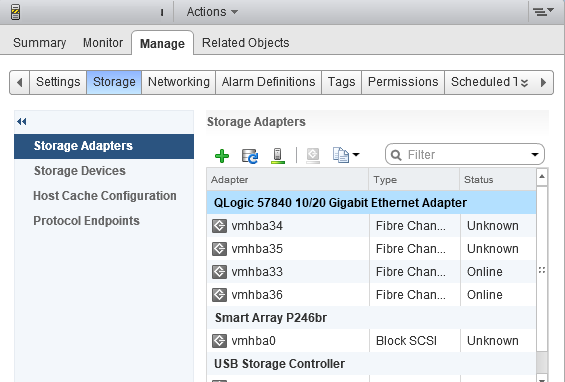Sort by the Status column header
Screen dimensions: 565x382
point(498,179)
